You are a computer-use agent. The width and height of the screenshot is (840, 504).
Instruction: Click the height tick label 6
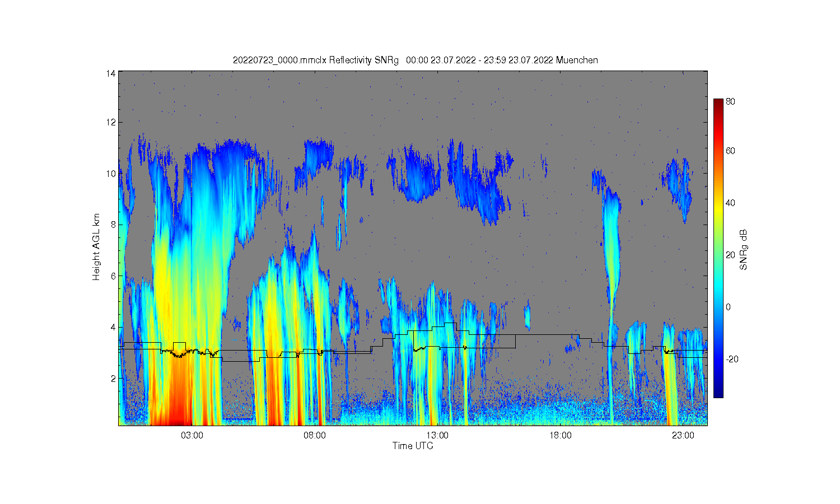[x=113, y=276]
